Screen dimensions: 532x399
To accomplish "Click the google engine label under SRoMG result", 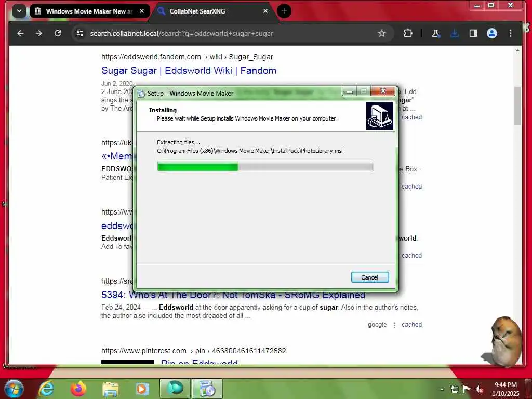I will [x=377, y=325].
